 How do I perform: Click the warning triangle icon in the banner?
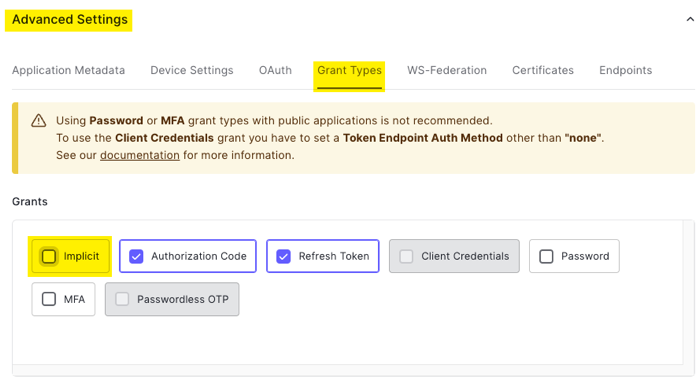39,121
